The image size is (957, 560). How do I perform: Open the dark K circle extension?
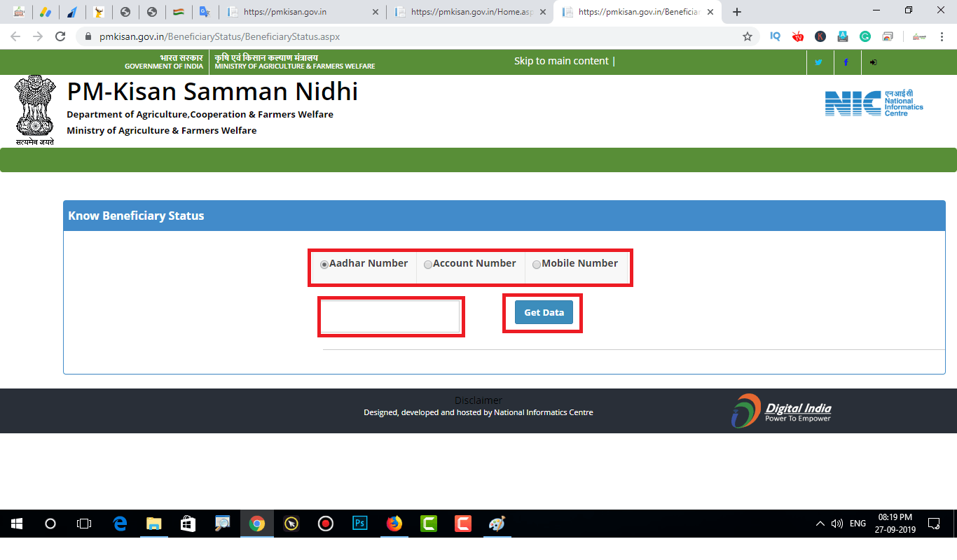tap(820, 36)
